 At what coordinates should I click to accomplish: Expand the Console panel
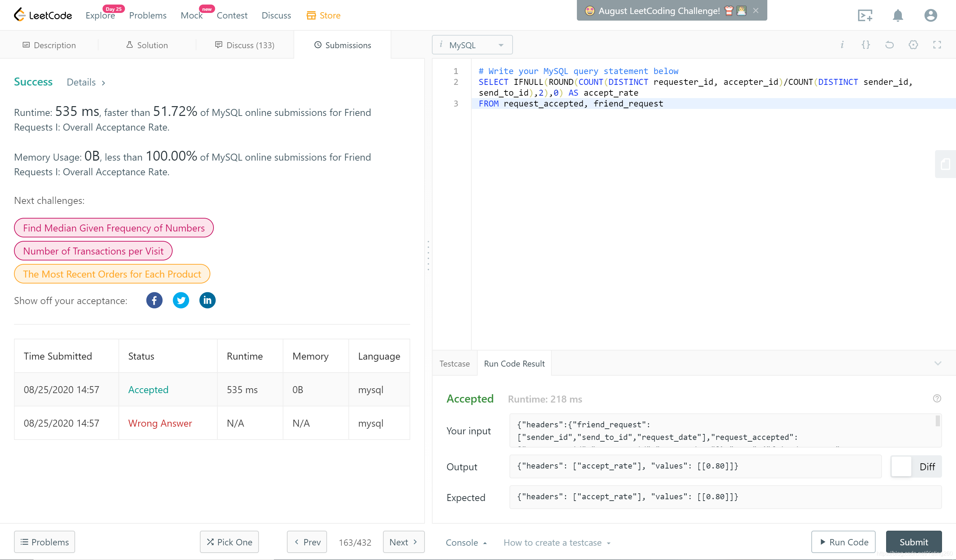(x=466, y=543)
